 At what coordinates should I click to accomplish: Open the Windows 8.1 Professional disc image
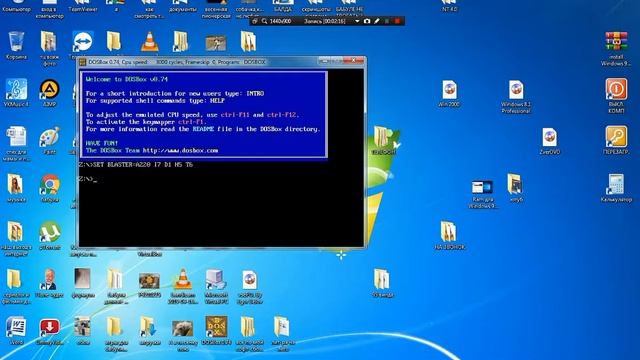click(x=516, y=90)
